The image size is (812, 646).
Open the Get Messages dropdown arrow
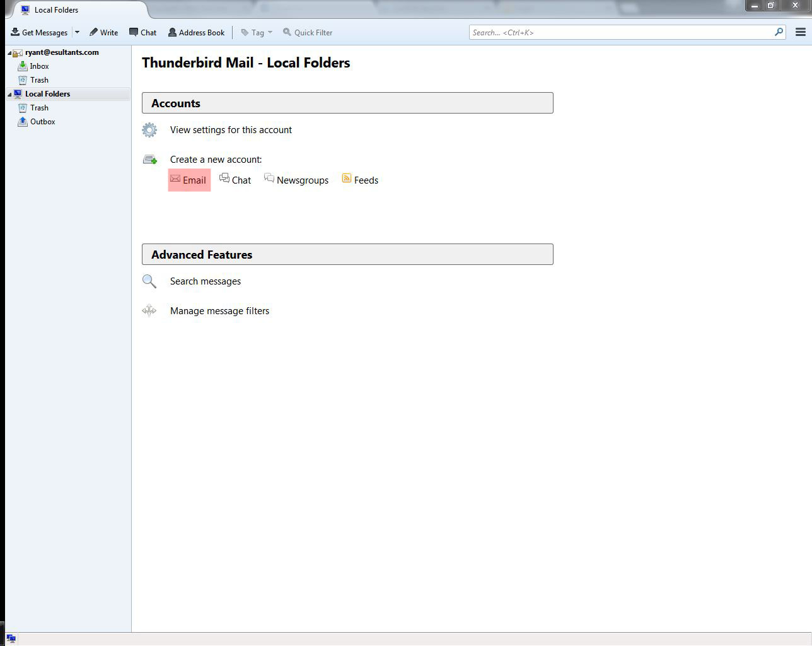tap(77, 32)
